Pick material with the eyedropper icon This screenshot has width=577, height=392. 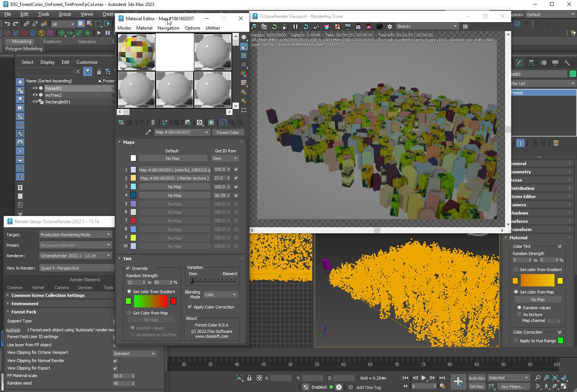tap(148, 132)
